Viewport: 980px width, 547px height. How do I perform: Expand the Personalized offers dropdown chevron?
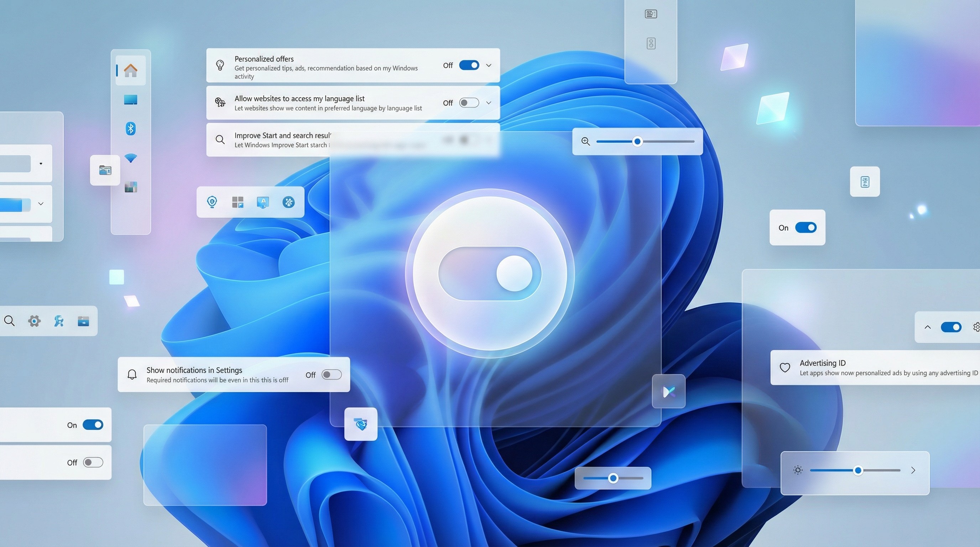(489, 65)
